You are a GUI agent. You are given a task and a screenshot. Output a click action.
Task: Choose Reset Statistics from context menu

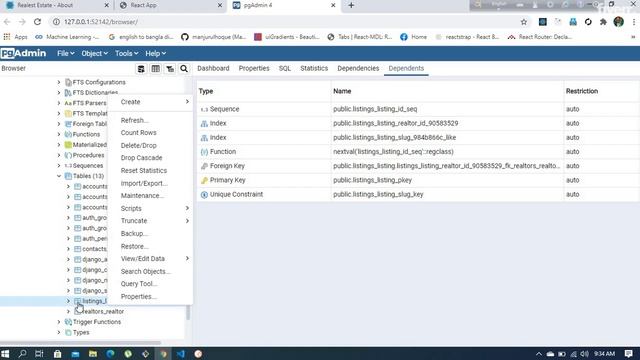151,170
